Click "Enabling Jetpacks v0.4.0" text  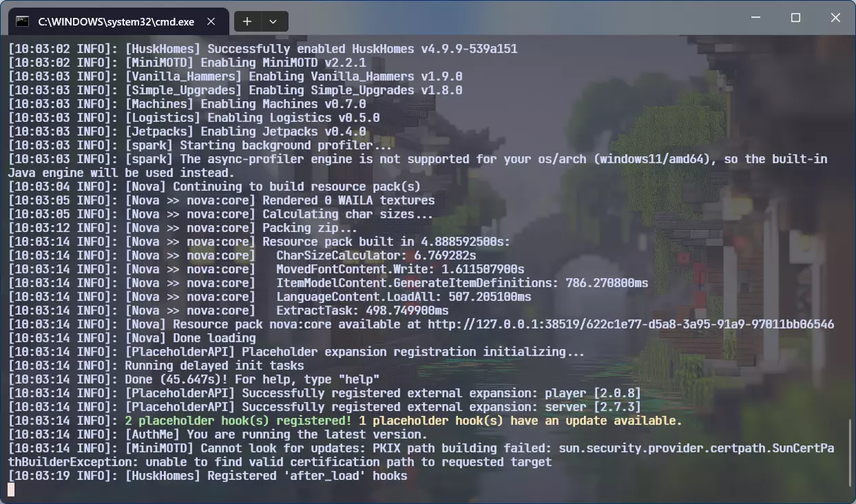click(x=283, y=132)
